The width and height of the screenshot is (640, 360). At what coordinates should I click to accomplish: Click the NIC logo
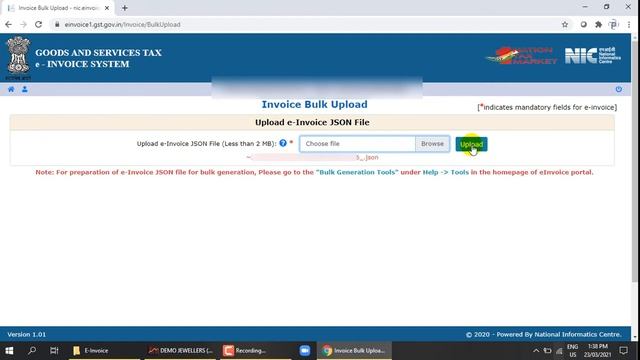pyautogui.click(x=593, y=56)
